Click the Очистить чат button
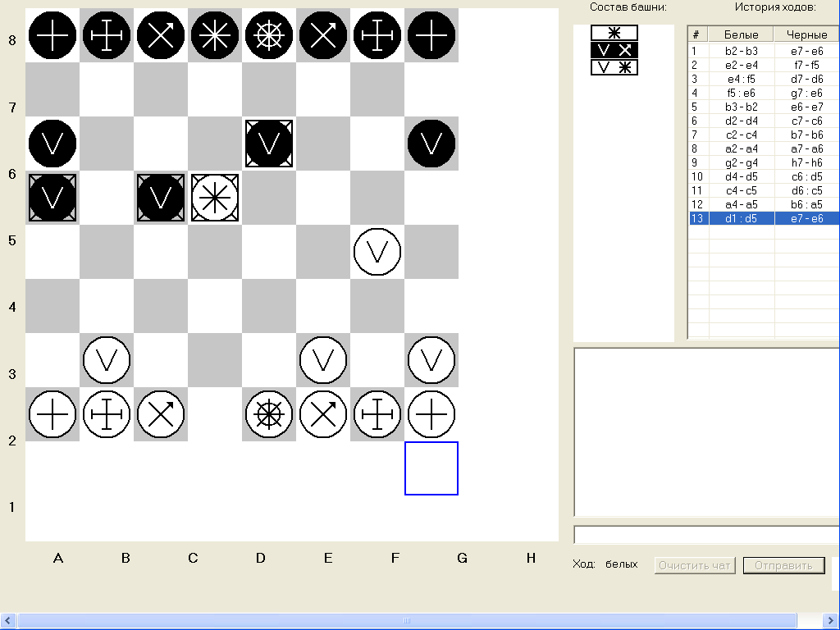The image size is (840, 630). 695,565
